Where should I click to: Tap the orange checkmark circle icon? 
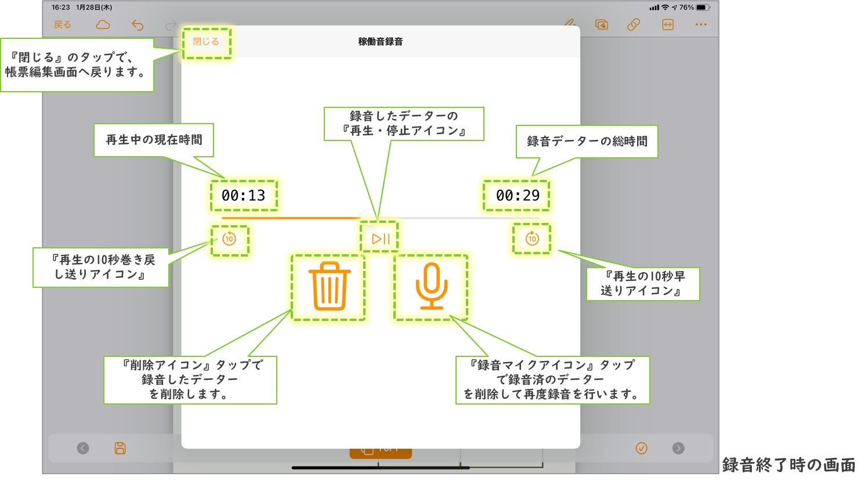tap(642, 448)
